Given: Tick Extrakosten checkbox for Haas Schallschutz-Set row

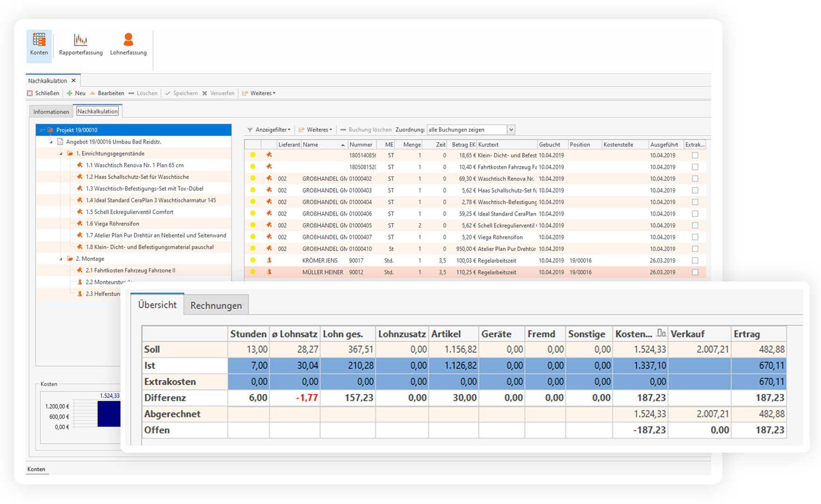Looking at the screenshot, I should click(x=695, y=190).
